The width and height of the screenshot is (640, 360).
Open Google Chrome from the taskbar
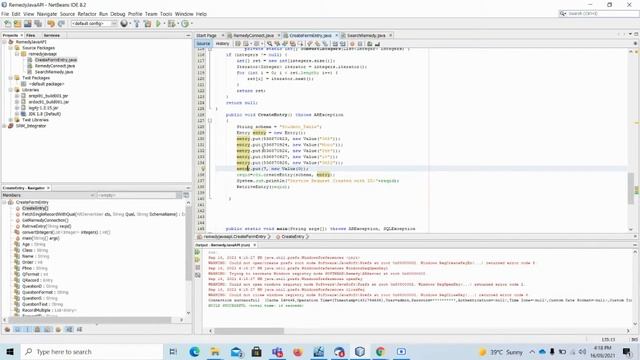coord(380,351)
